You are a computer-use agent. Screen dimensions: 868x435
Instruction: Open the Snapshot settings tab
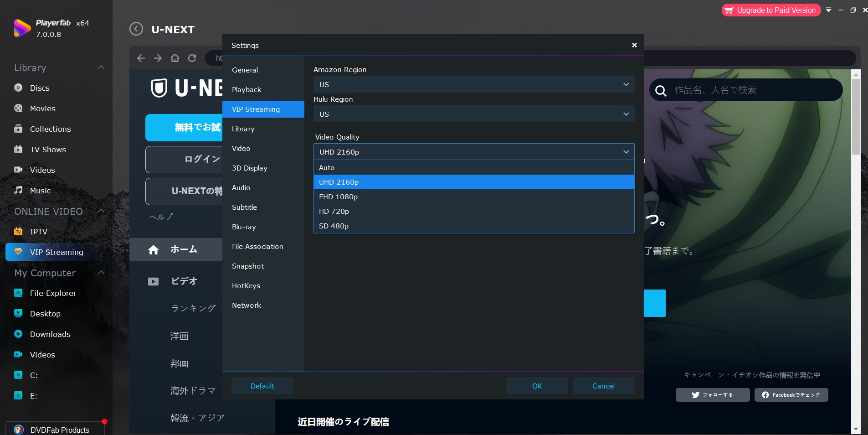[263, 266]
